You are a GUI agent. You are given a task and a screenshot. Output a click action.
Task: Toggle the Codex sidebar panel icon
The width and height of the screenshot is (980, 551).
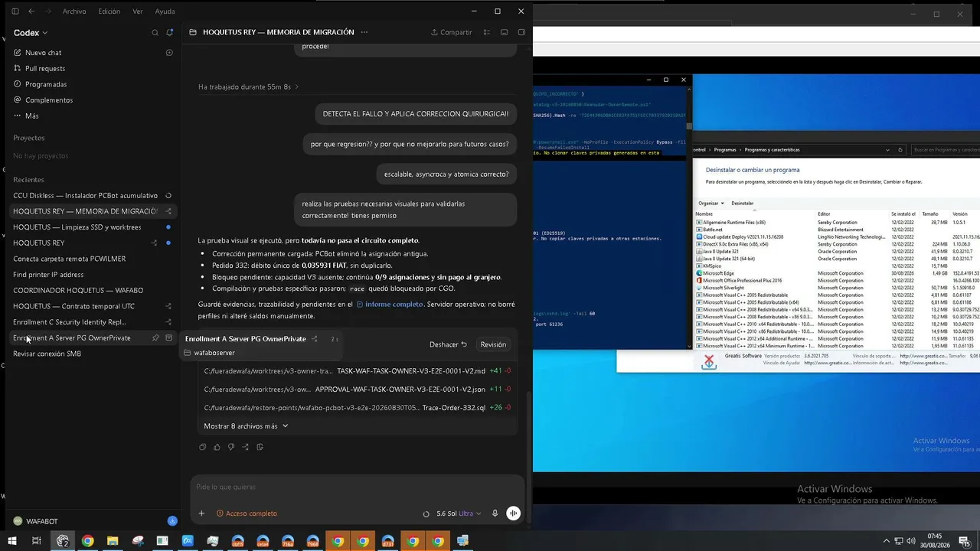click(x=17, y=11)
